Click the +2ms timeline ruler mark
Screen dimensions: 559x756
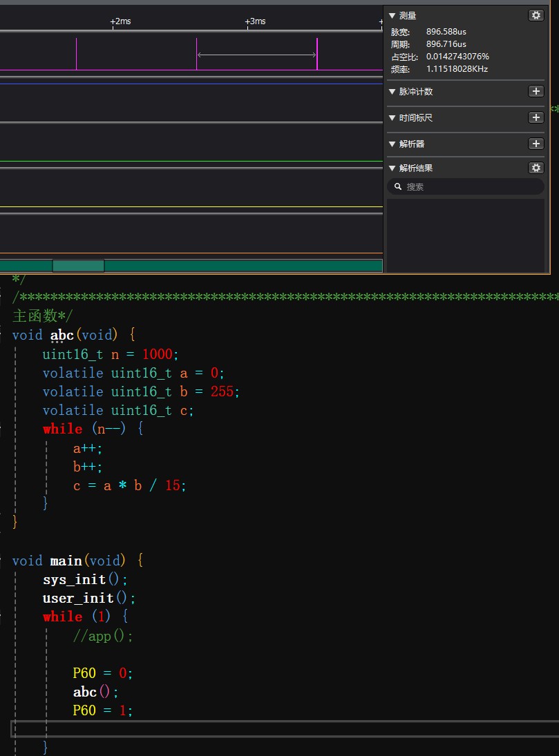click(x=120, y=21)
